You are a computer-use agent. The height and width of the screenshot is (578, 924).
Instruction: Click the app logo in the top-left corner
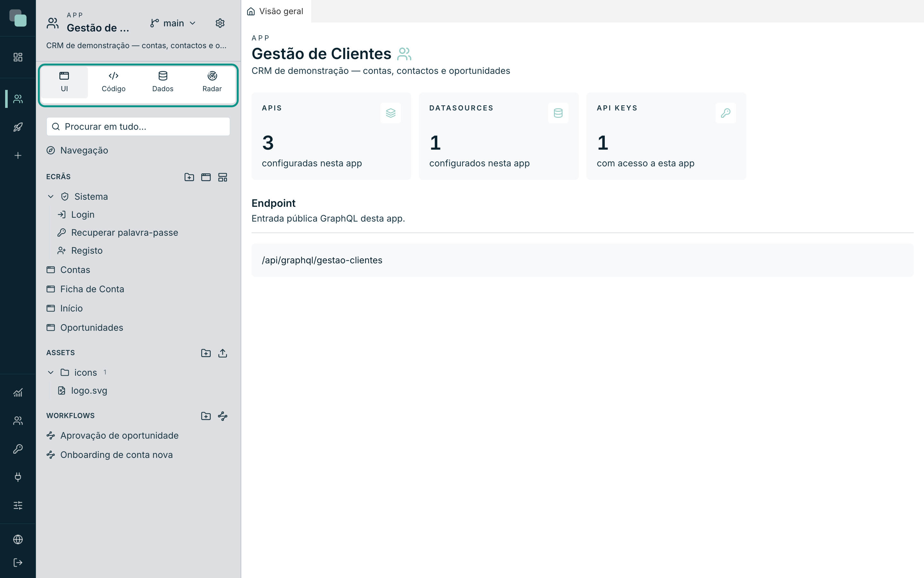click(18, 18)
